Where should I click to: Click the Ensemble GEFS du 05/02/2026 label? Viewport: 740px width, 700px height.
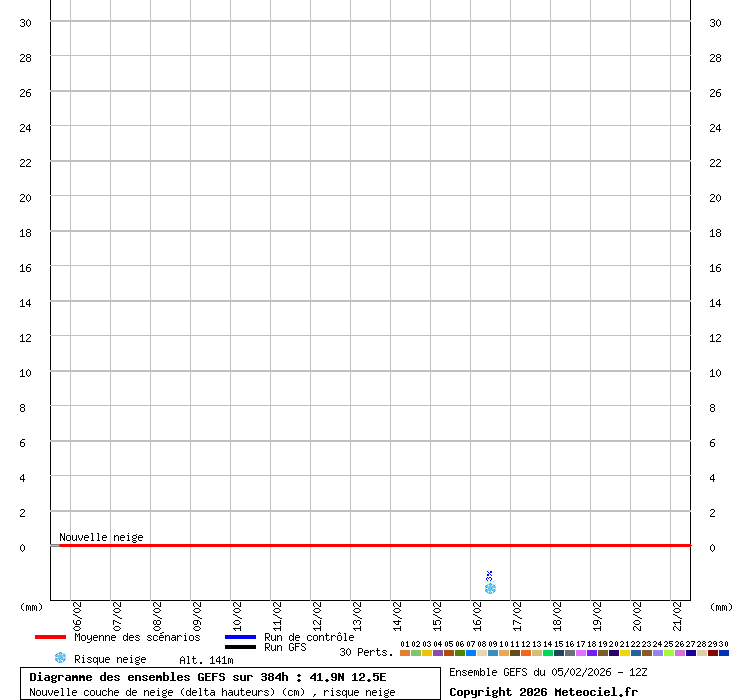[548, 672]
